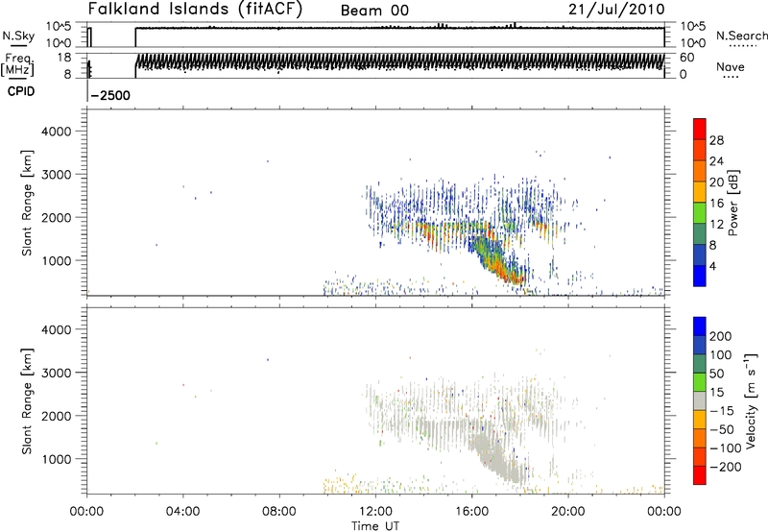The image size is (768, 532).
Task: Click the power panel 'Slant Range [km]' label
Action: click(x=27, y=203)
